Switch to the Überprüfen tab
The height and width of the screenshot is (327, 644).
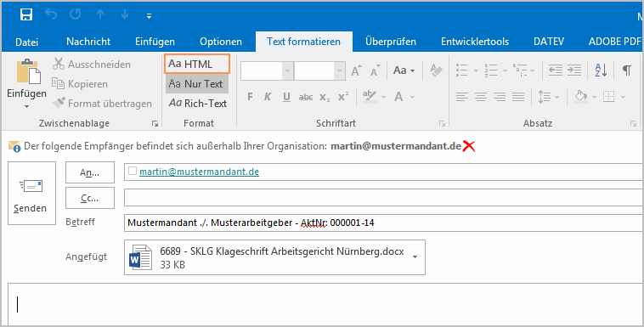point(391,42)
